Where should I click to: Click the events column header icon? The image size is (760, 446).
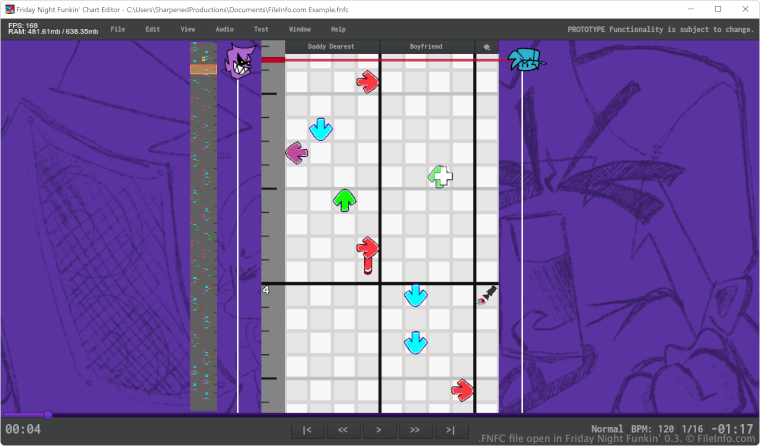click(486, 46)
